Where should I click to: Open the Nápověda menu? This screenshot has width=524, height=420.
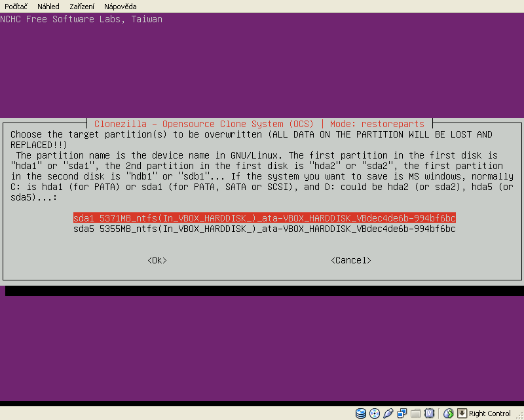click(120, 6)
